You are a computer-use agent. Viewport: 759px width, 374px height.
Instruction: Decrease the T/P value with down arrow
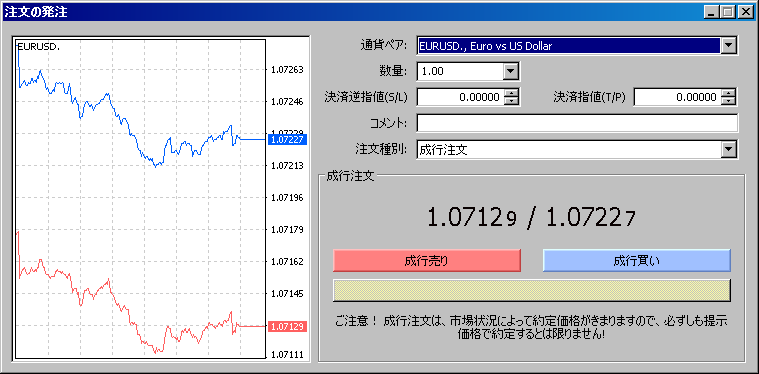click(728, 101)
